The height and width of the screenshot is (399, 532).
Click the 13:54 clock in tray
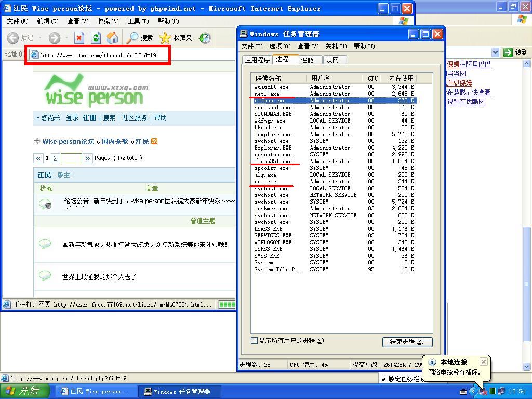coord(517,391)
